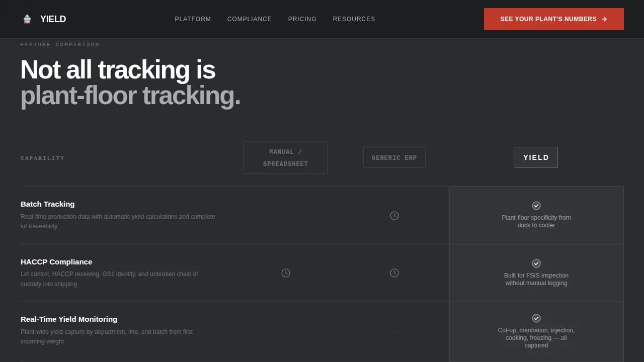The image size is (644, 362).
Task: Open the Compliance menu item
Action: point(250,19)
